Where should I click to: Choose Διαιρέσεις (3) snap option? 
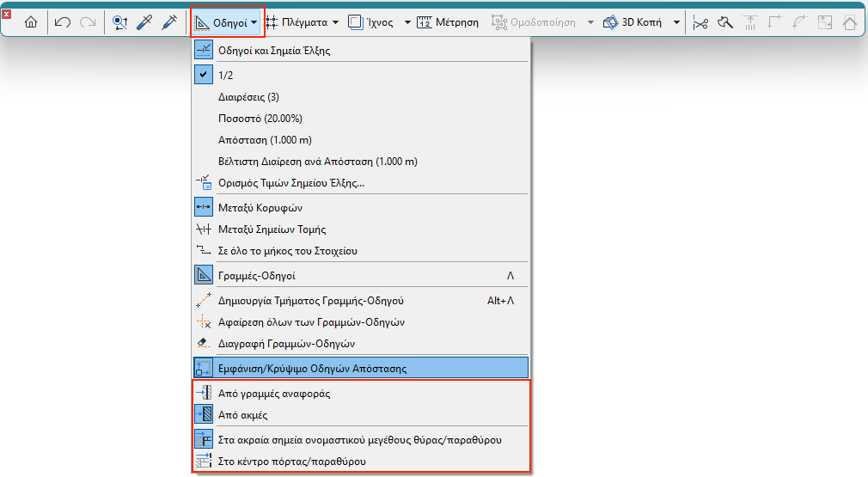pyautogui.click(x=361, y=97)
